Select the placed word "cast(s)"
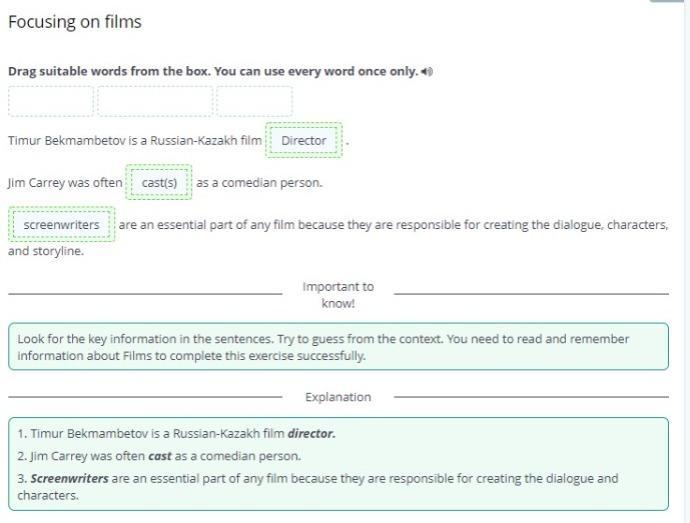 tap(159, 183)
